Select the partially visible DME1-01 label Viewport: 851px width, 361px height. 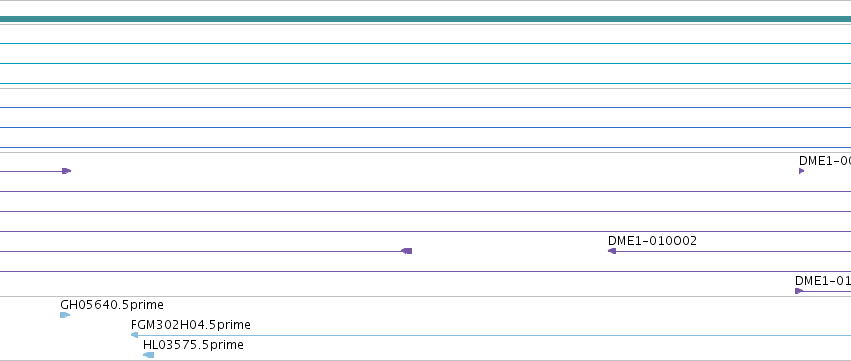pyautogui.click(x=823, y=281)
